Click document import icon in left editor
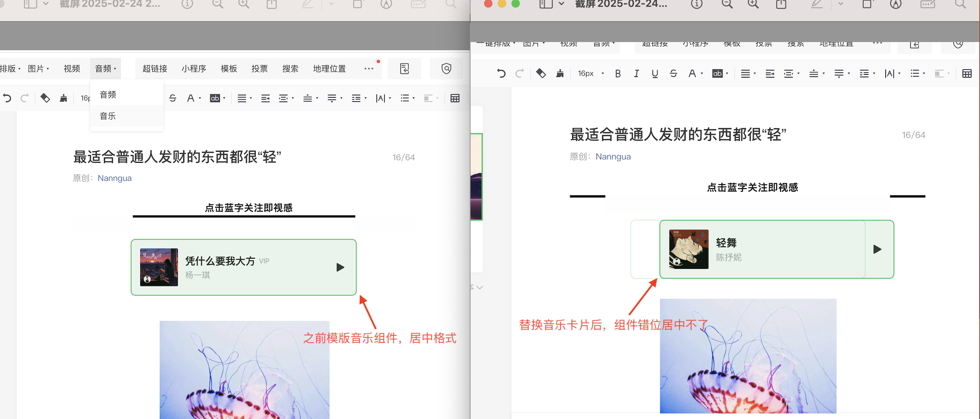The height and width of the screenshot is (419, 980). 405,69
